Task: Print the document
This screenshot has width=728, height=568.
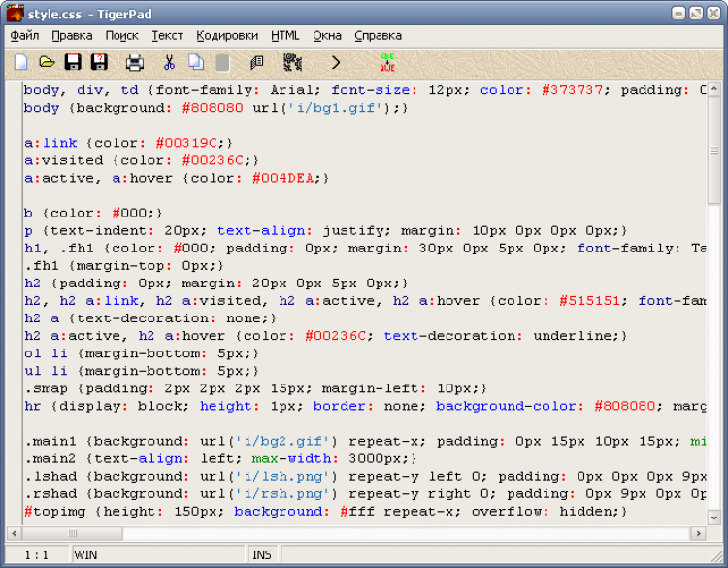Action: 135,63
